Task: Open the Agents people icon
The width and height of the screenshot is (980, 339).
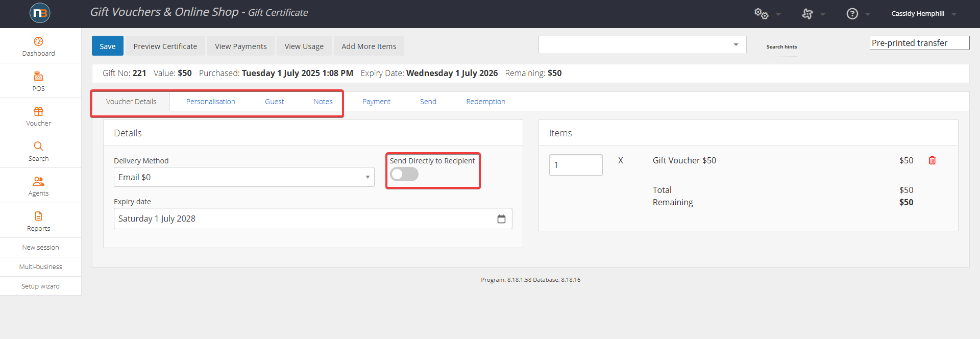Action: point(38,181)
